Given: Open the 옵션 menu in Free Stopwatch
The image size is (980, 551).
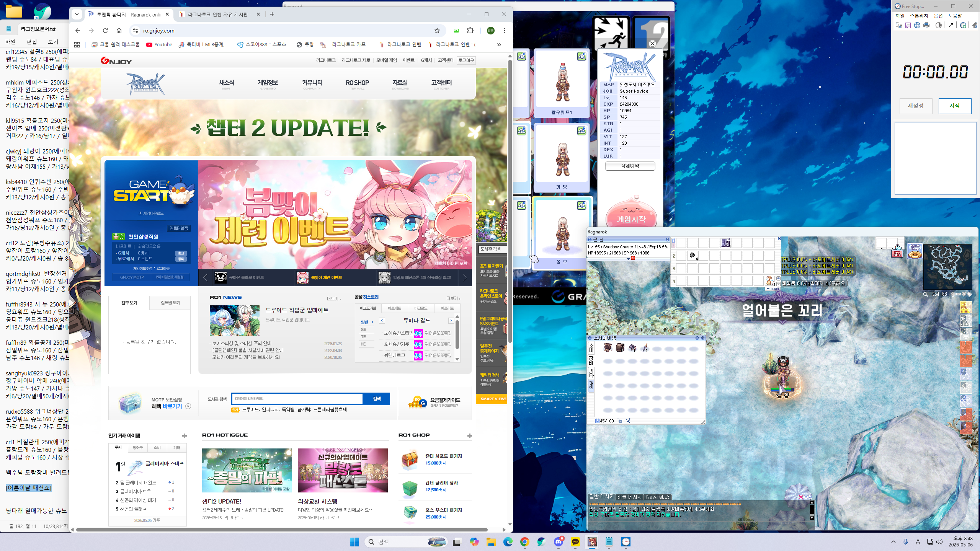Looking at the screenshot, I should tap(938, 16).
